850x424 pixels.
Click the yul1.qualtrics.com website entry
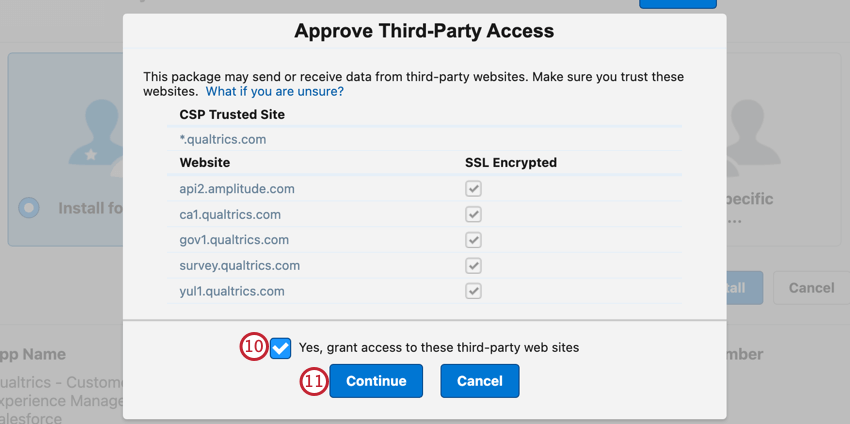pos(232,291)
